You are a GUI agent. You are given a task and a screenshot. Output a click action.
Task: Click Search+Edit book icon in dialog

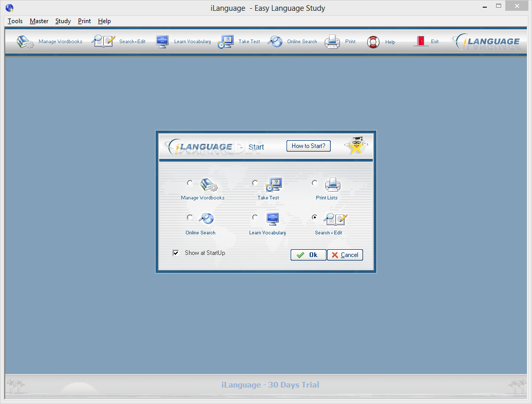[x=335, y=219]
